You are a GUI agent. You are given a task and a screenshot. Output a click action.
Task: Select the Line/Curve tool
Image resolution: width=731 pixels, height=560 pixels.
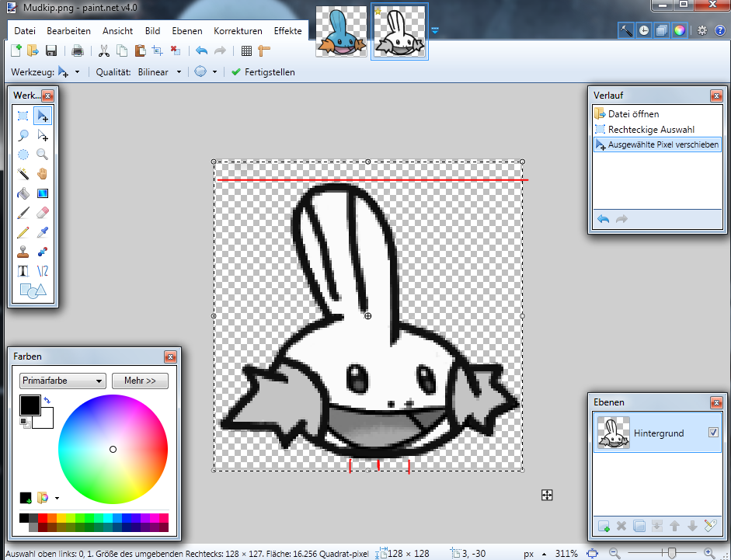43,271
